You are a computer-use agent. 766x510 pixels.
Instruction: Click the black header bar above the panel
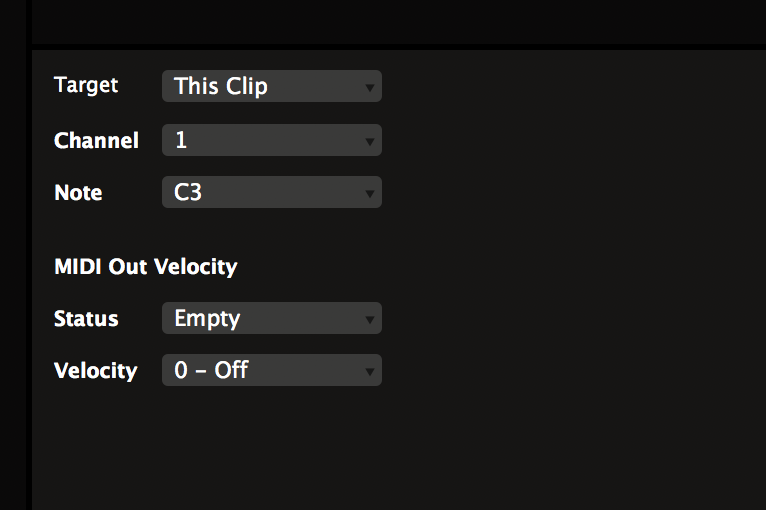coord(400,20)
